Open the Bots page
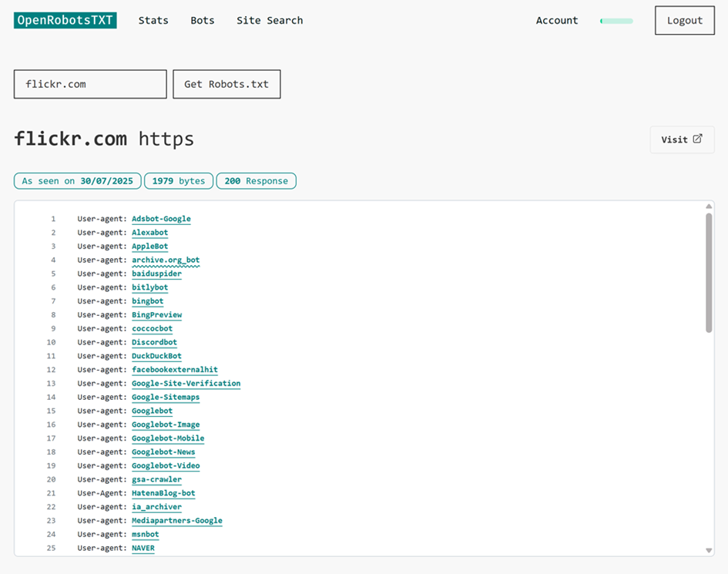Image resolution: width=728 pixels, height=574 pixels. pyautogui.click(x=203, y=21)
